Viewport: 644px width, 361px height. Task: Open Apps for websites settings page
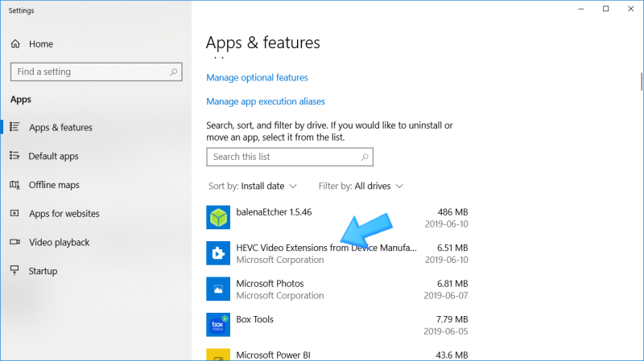[64, 214]
